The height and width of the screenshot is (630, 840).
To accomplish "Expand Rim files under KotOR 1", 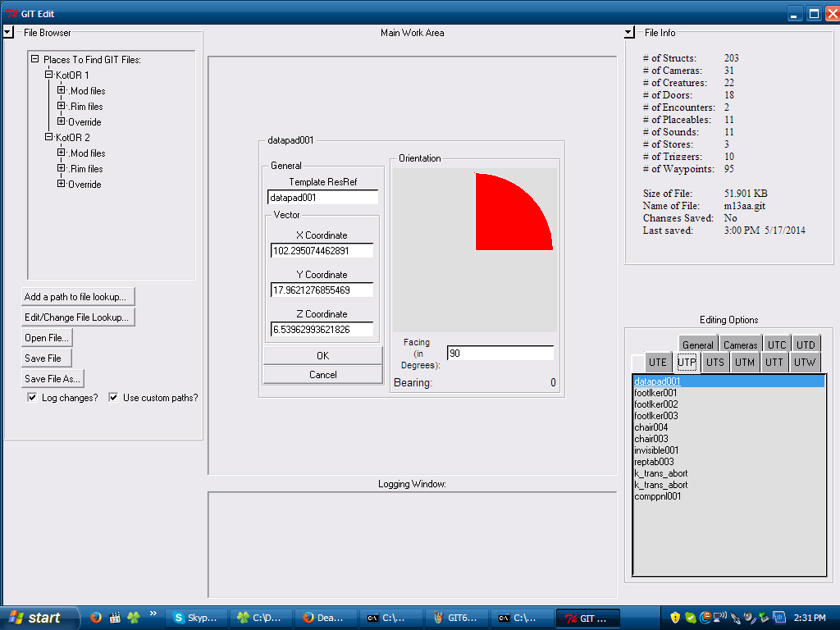I will click(61, 106).
